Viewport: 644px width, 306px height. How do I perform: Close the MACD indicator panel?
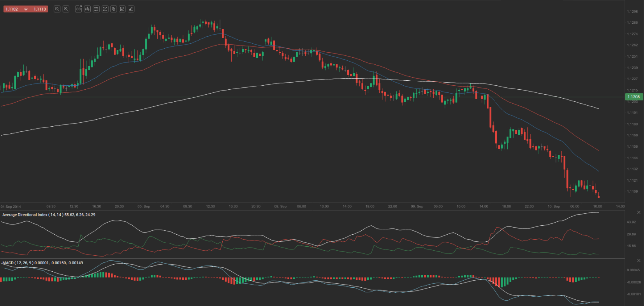pyautogui.click(x=639, y=260)
